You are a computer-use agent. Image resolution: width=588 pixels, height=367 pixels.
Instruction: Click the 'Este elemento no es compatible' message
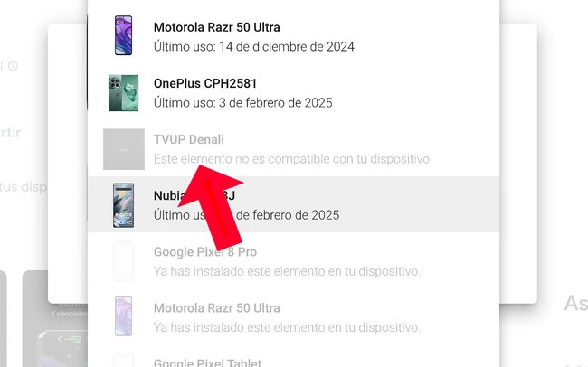point(291,159)
